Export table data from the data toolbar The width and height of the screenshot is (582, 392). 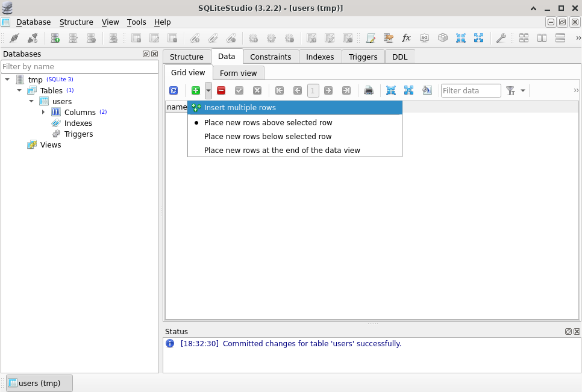pyautogui.click(x=408, y=90)
